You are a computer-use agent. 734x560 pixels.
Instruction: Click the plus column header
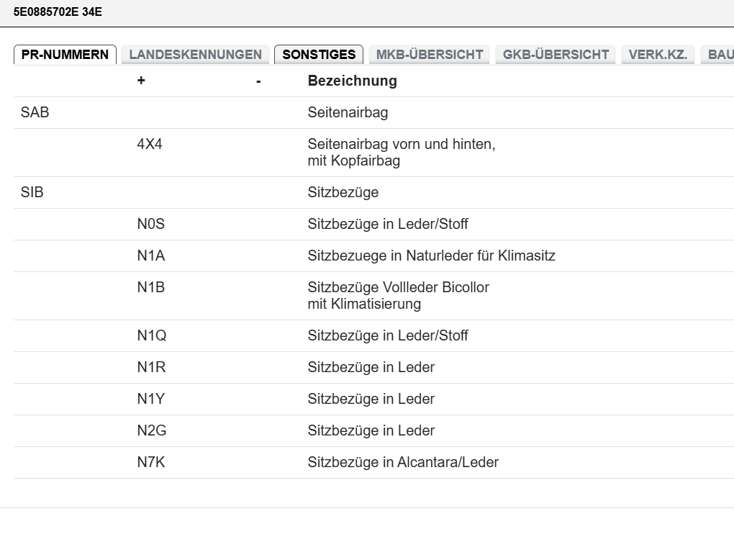click(141, 81)
